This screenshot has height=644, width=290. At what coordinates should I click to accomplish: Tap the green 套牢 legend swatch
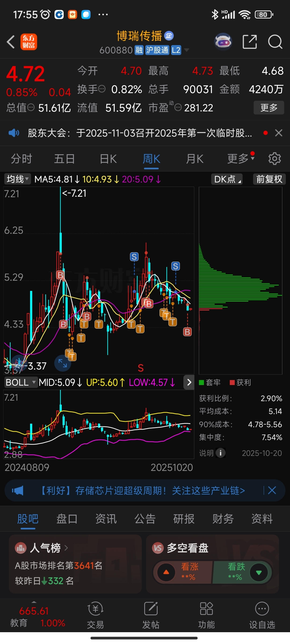coord(201,383)
